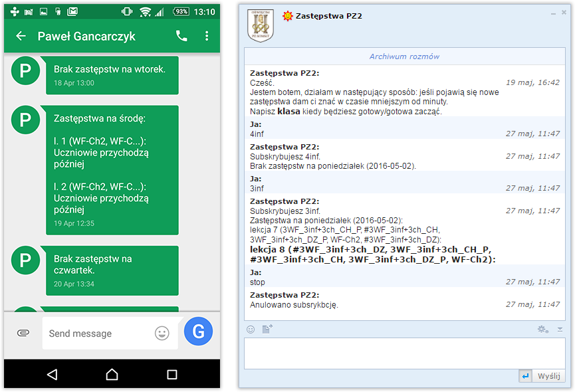This screenshot has height=392, width=575.
Task: Click the send file document icon
Action: [267, 329]
